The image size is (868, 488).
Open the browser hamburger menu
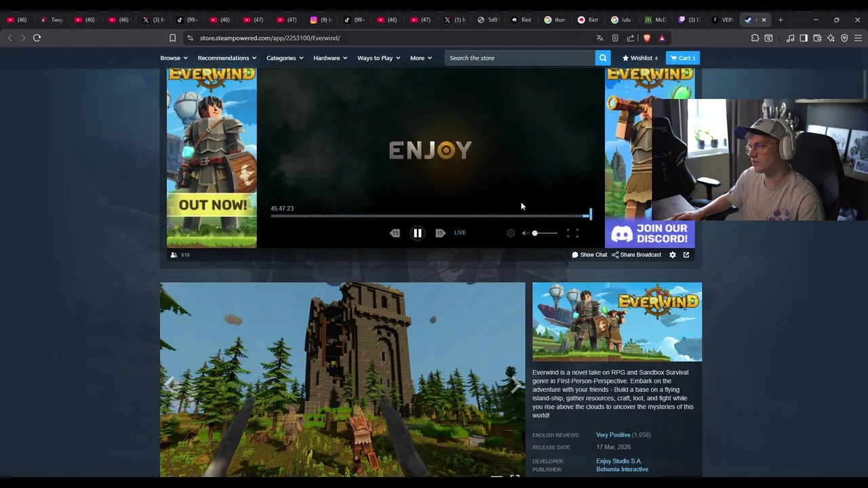click(x=858, y=38)
